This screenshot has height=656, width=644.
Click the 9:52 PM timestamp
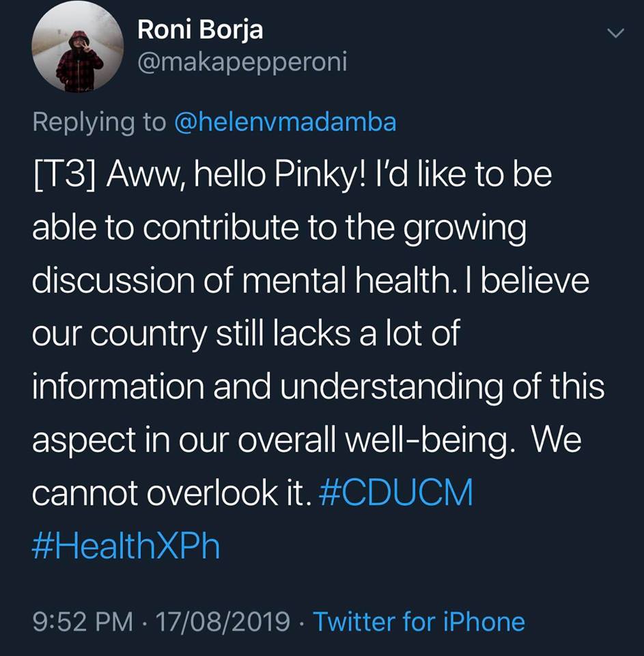82,622
